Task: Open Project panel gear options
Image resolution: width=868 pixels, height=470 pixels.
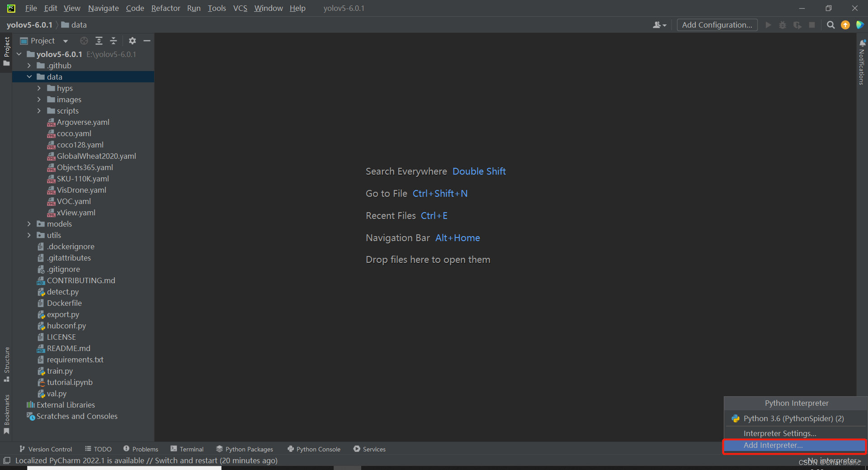Action: [x=132, y=41]
